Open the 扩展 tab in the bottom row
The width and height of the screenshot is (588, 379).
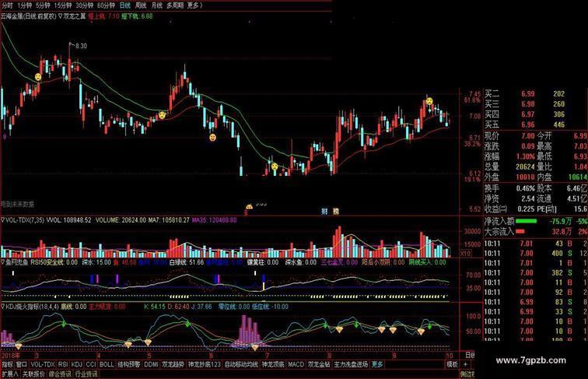10,374
